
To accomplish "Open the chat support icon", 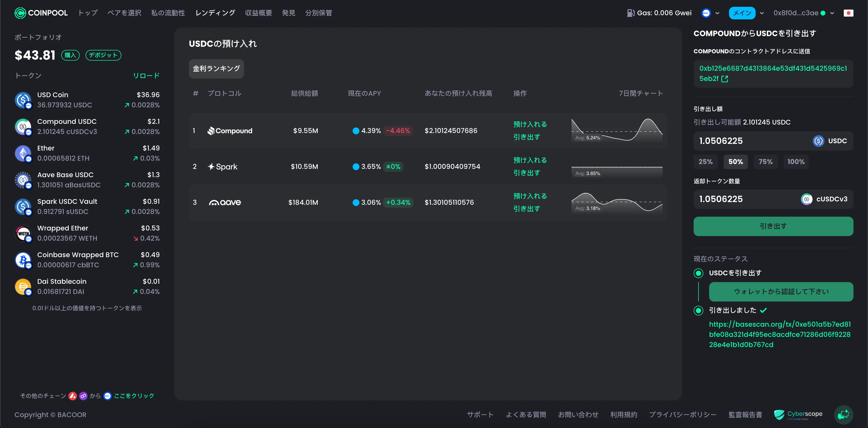I will coord(843,414).
